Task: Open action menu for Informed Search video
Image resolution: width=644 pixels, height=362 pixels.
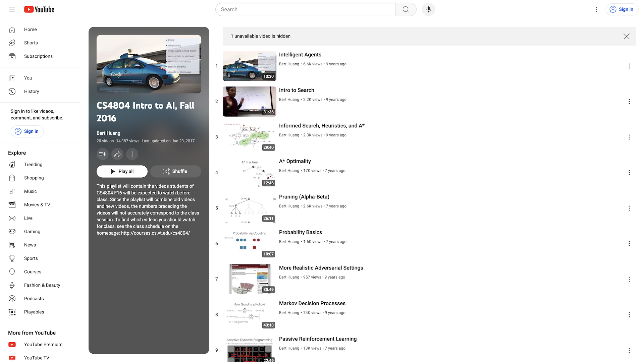Action: [x=629, y=137]
